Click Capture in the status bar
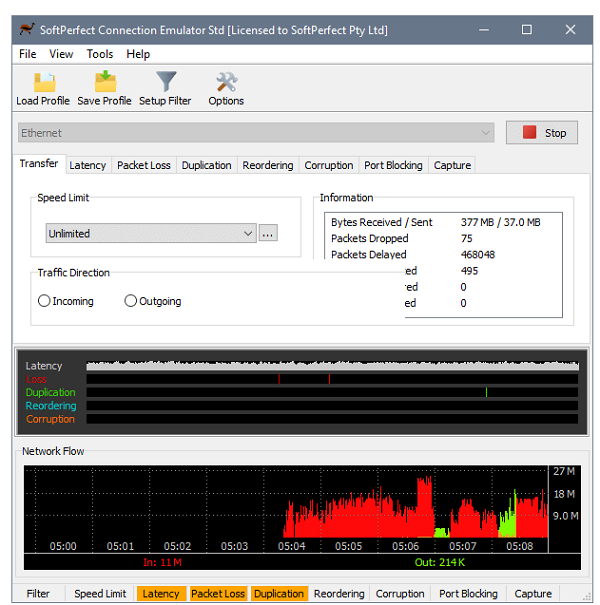 (x=533, y=593)
